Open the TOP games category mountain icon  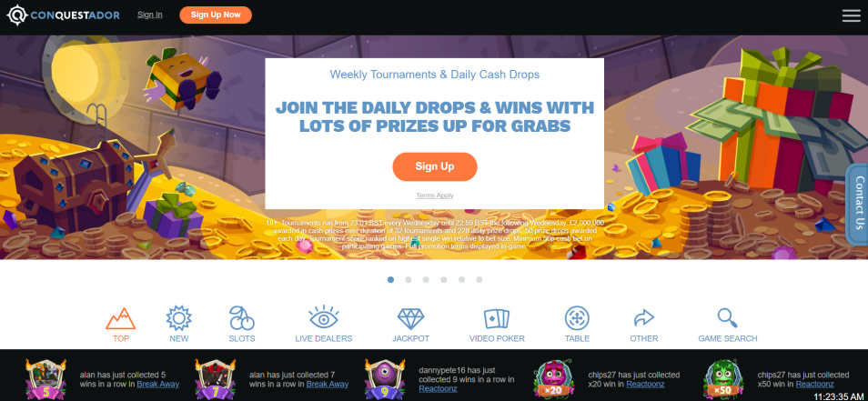tap(121, 318)
